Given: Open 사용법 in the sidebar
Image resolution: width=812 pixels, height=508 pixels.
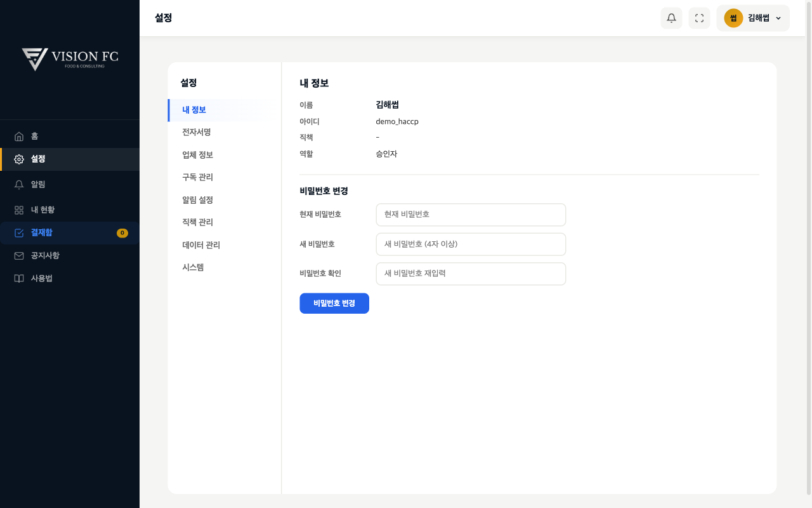Looking at the screenshot, I should (x=70, y=279).
